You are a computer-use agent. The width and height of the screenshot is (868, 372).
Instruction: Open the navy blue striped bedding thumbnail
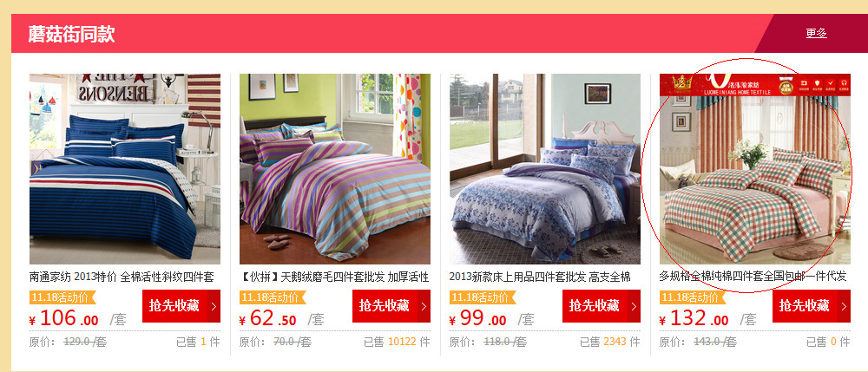coord(124,169)
